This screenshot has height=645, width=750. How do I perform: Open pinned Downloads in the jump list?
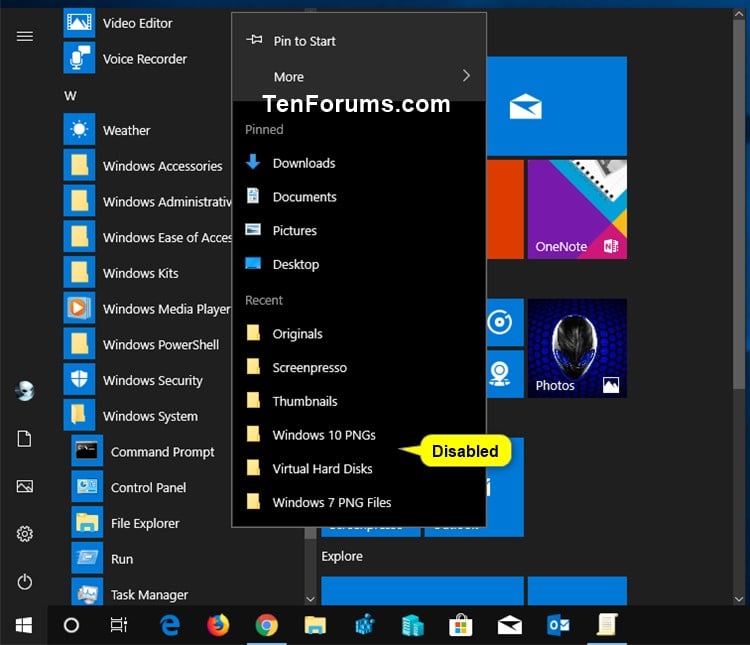pyautogui.click(x=359, y=163)
